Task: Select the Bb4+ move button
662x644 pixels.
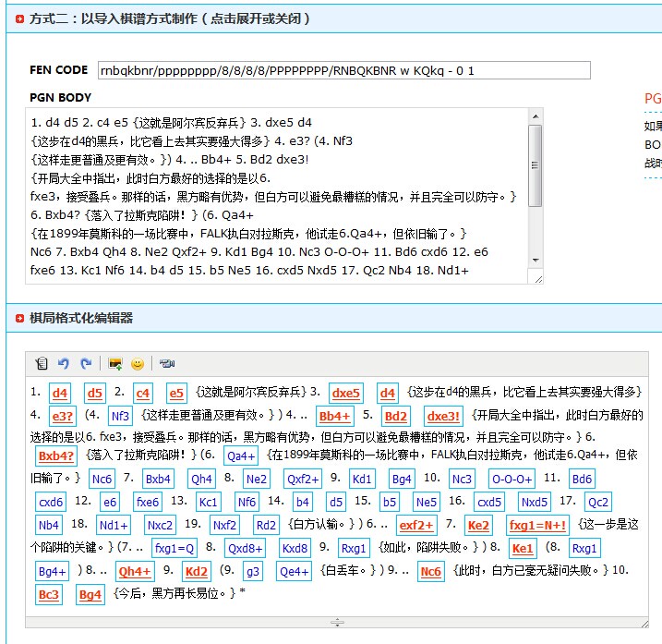Action: [335, 416]
